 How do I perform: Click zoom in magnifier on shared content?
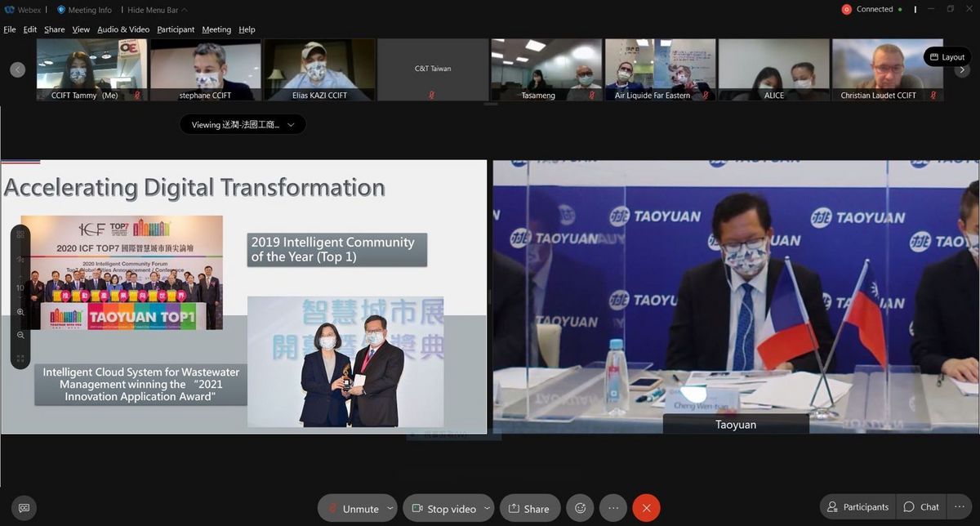[x=20, y=312]
